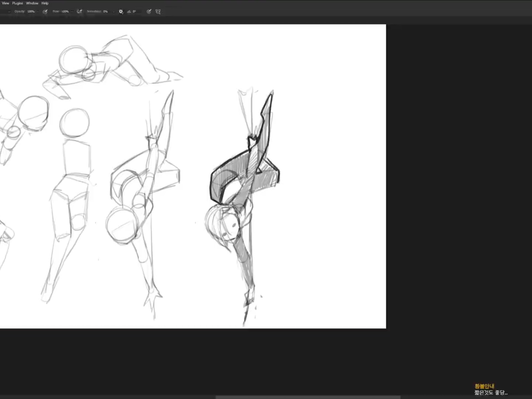532x399 pixels.
Task: Click the Smoothing 0% value field
Action: 106,12
